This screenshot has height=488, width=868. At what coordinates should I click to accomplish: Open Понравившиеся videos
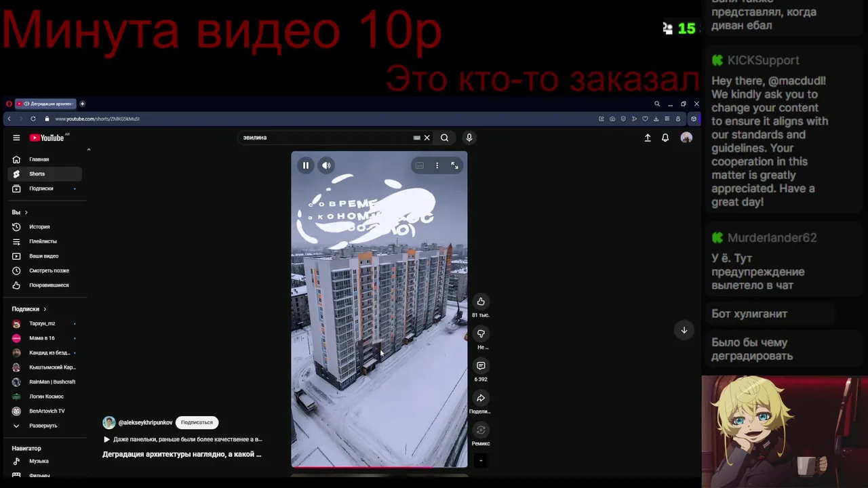click(45, 285)
